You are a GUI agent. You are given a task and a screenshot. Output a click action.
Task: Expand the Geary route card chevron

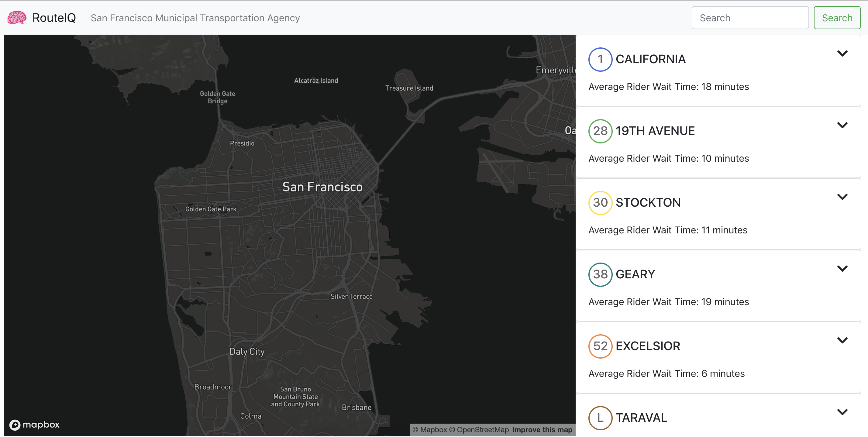tap(842, 269)
